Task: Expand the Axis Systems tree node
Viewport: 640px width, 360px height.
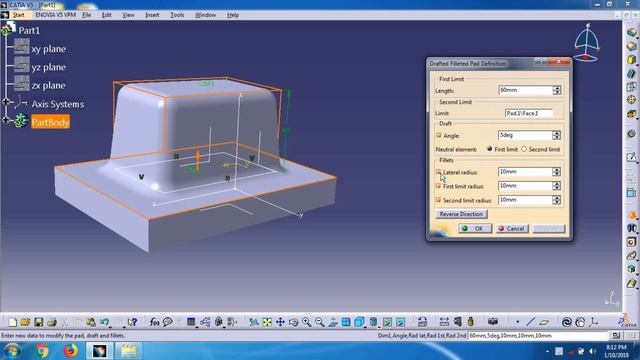Action: click(6, 102)
